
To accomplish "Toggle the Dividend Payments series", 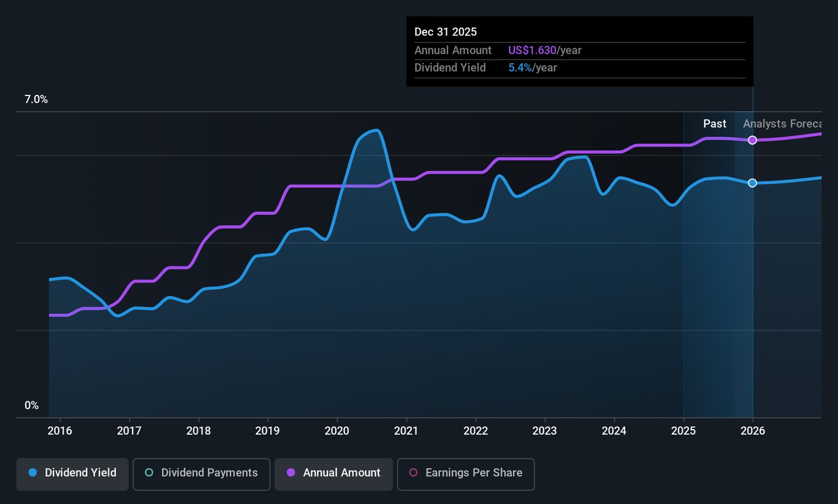I will (201, 473).
